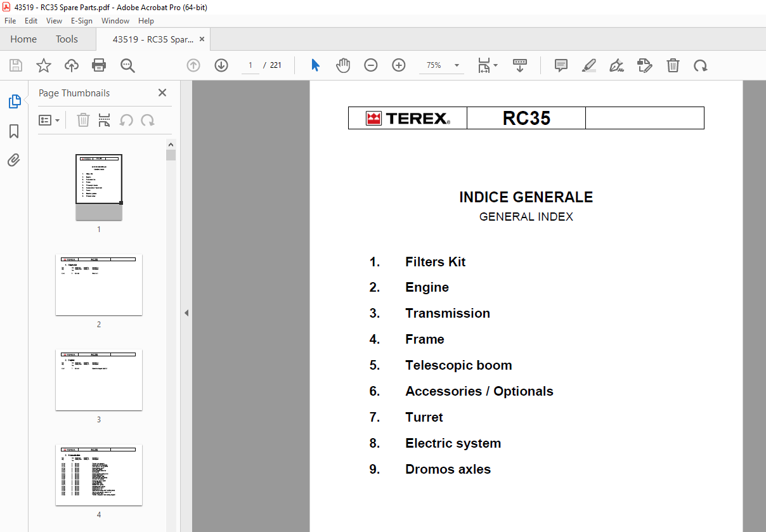The width and height of the screenshot is (766, 532).
Task: Click the 'Telescopic boom' index entry
Action: pyautogui.click(x=458, y=365)
